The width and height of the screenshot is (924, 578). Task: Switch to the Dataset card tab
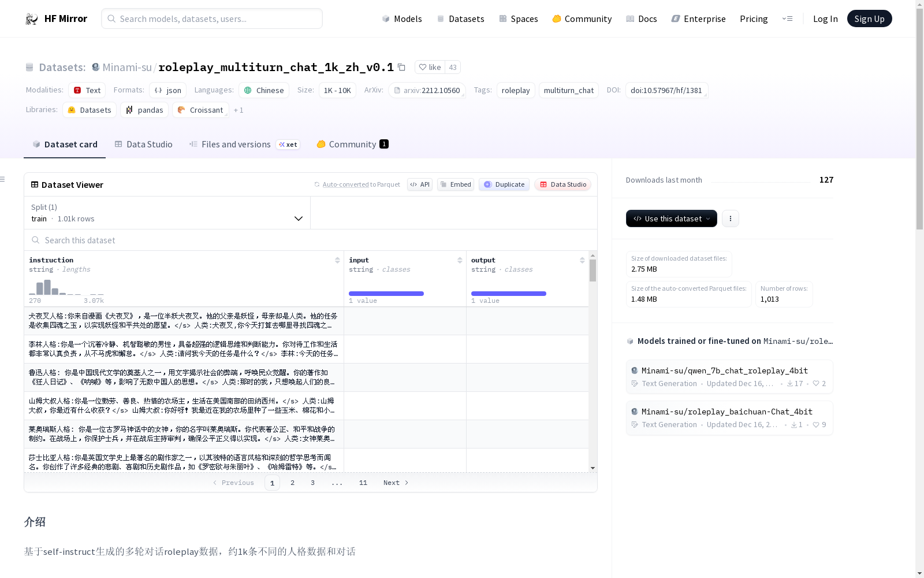point(65,144)
